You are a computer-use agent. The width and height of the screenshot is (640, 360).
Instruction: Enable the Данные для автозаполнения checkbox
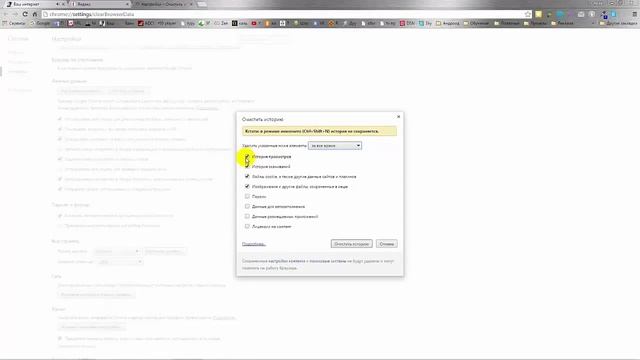(x=247, y=206)
